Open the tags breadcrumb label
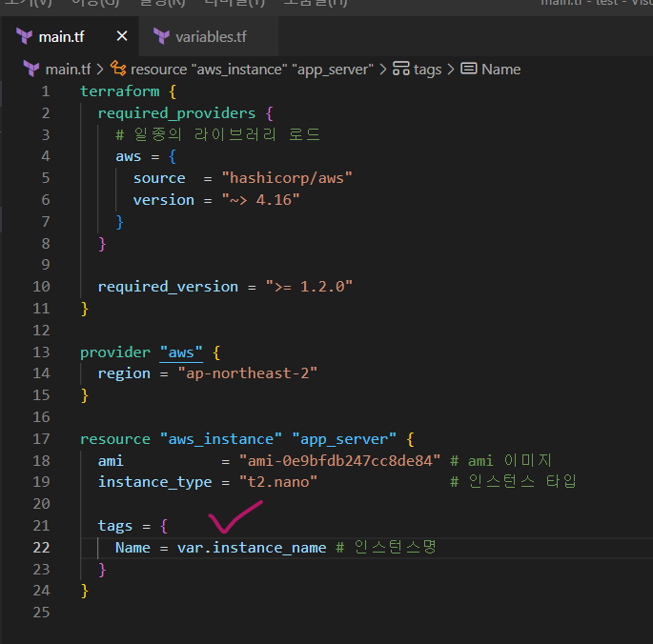This screenshot has width=653, height=644. (427, 69)
